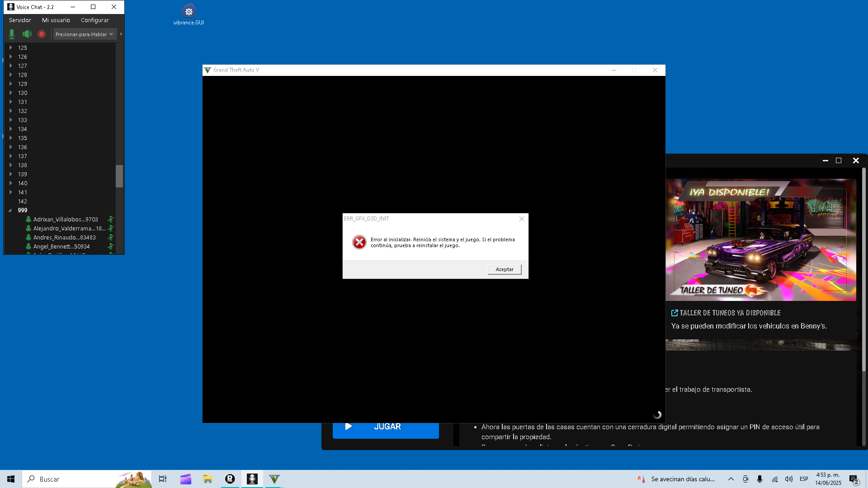
Task: Start recording with red record button
Action: (42, 34)
